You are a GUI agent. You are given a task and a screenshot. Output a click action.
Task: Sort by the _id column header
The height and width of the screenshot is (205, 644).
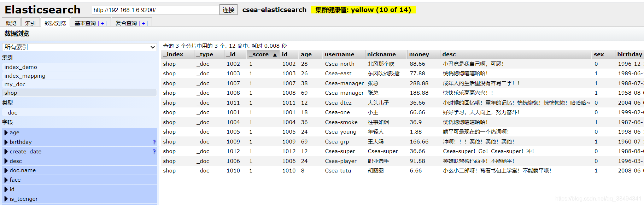[235, 54]
